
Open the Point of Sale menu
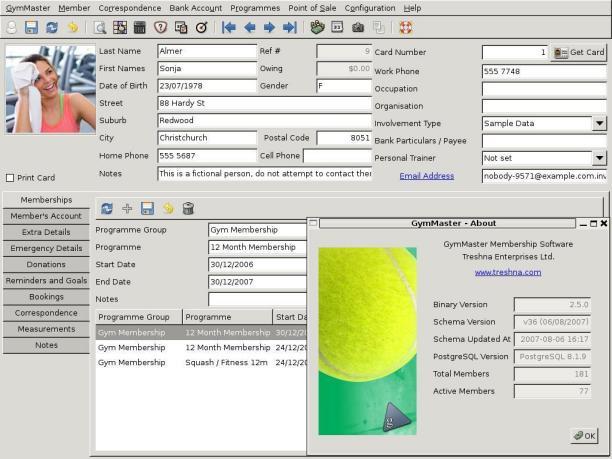[x=312, y=8]
